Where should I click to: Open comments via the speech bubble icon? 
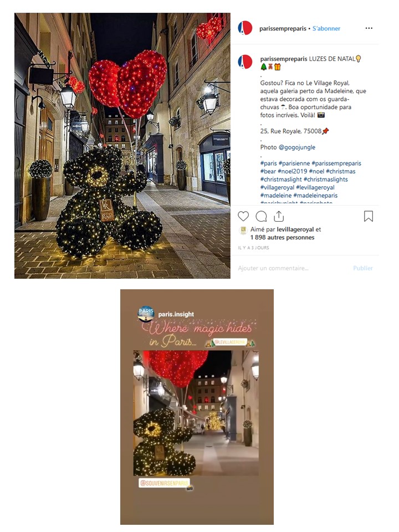pyautogui.click(x=261, y=216)
